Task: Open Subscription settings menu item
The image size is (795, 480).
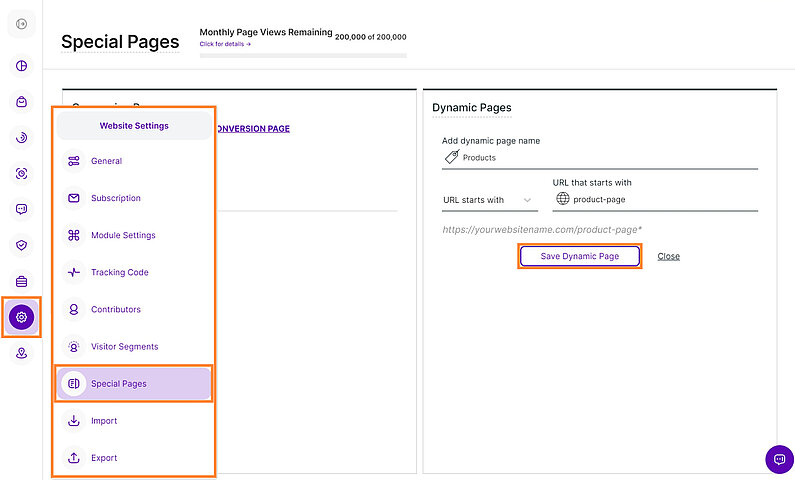Action: tap(115, 198)
